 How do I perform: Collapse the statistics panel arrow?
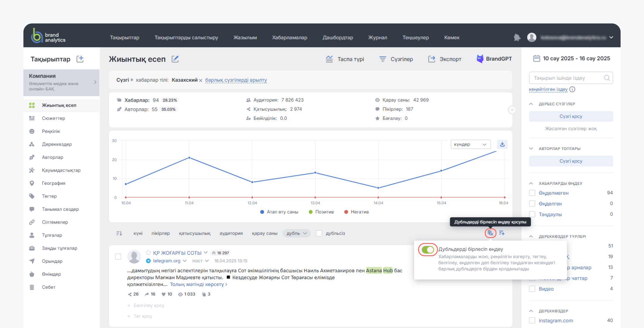(x=512, y=110)
